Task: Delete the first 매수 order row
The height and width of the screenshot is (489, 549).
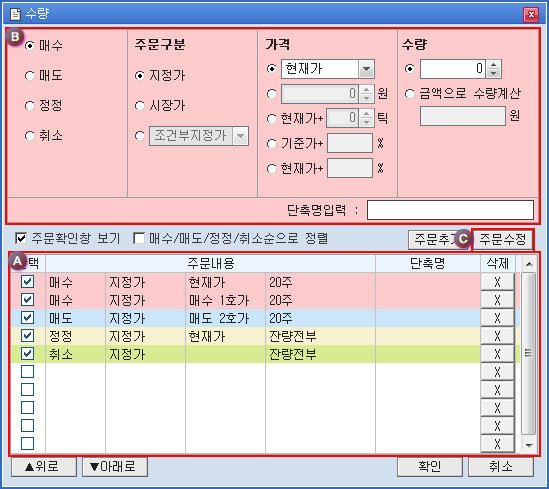Action: (497, 282)
